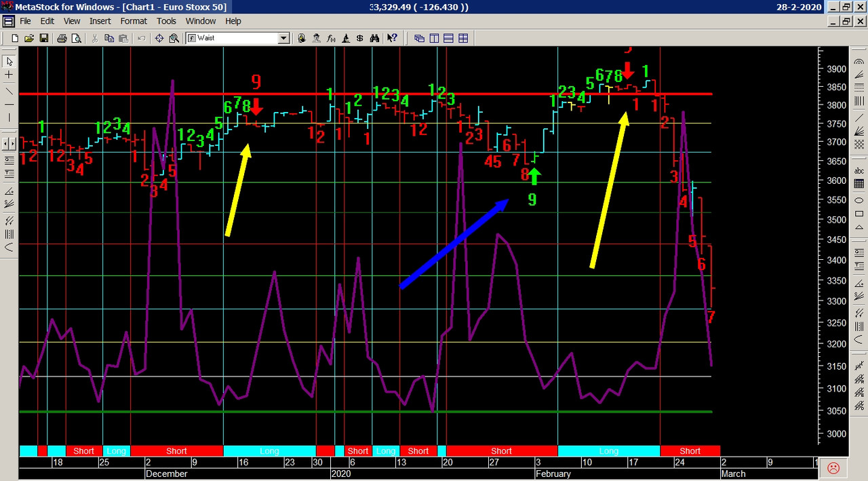This screenshot has width=868, height=481.
Task: Copy using the toolbar copy icon
Action: pos(108,38)
